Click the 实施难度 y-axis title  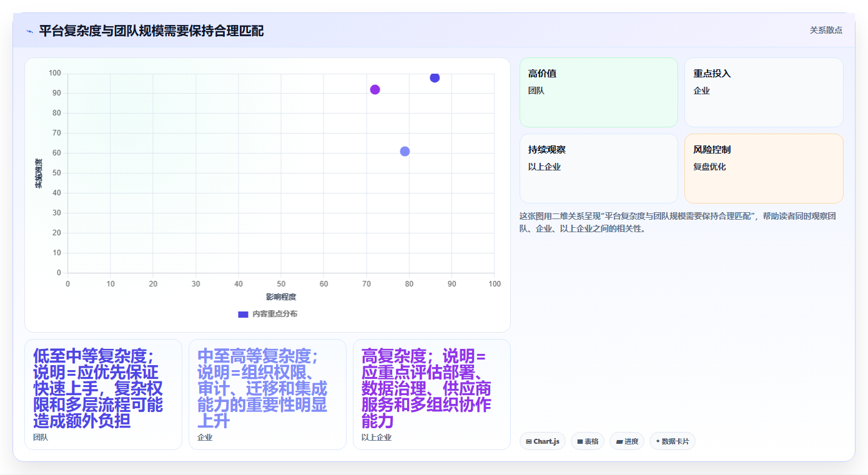[x=39, y=174]
